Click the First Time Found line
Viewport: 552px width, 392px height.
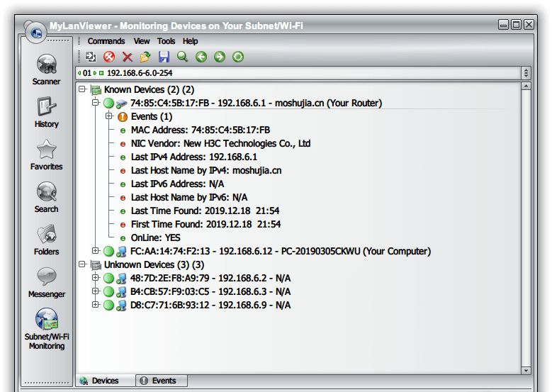coord(206,224)
